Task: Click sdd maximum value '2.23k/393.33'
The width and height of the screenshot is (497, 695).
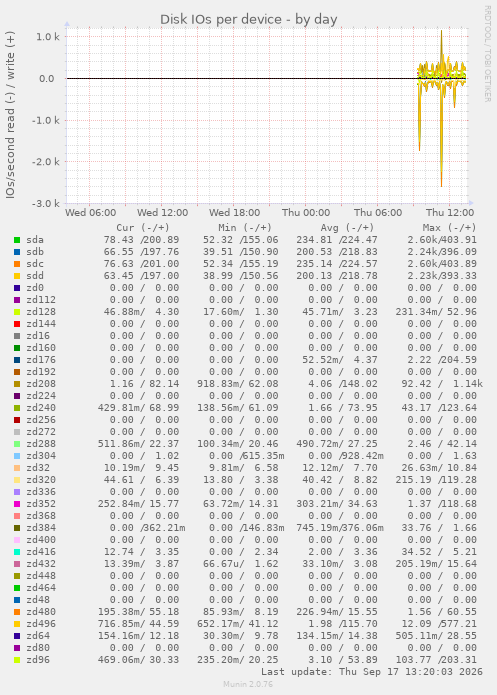Action: point(442,276)
